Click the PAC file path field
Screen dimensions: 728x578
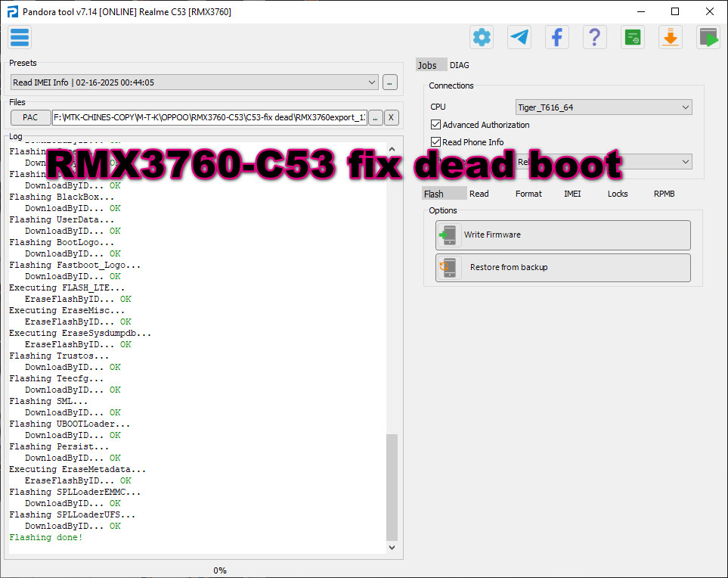209,117
